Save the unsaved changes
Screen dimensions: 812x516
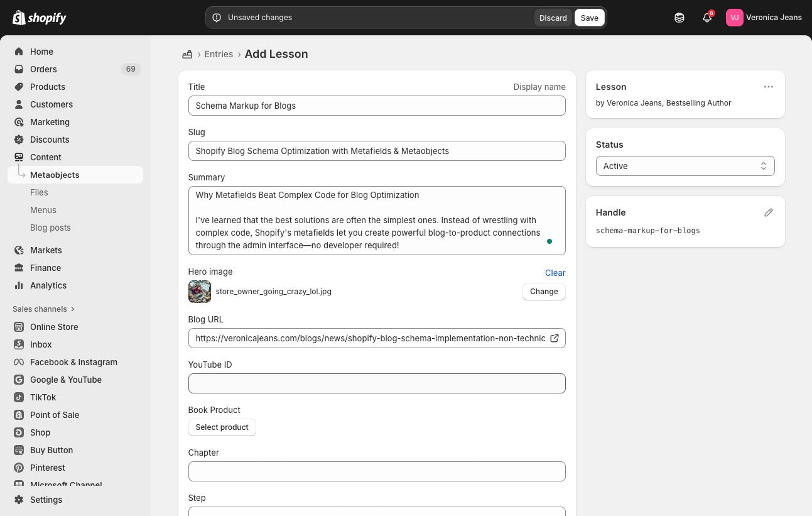pyautogui.click(x=590, y=18)
